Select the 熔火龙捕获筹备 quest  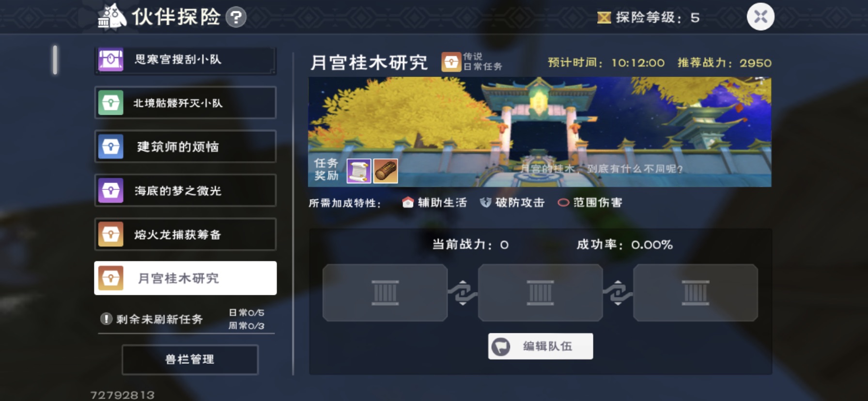[x=186, y=234]
